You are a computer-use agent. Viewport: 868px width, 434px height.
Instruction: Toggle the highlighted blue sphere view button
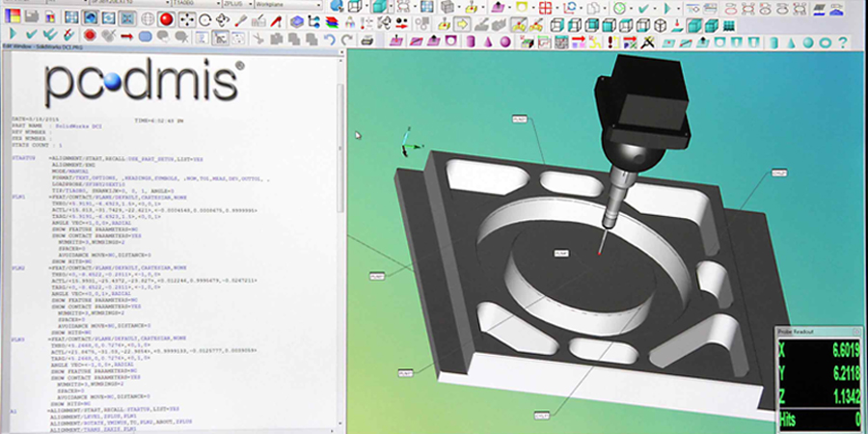point(90,17)
